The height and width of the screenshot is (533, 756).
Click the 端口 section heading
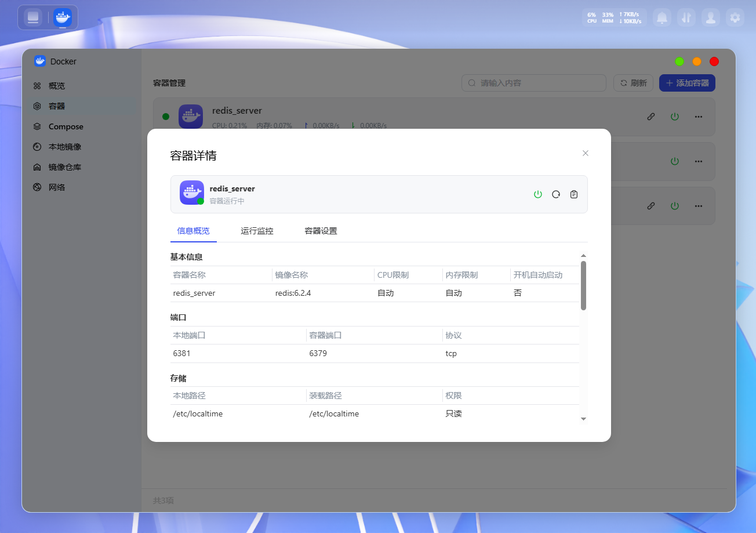tap(179, 317)
